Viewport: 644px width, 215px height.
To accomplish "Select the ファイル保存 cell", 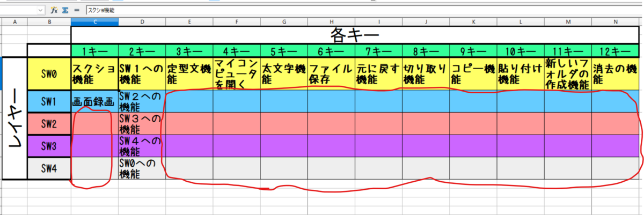I will [x=331, y=74].
